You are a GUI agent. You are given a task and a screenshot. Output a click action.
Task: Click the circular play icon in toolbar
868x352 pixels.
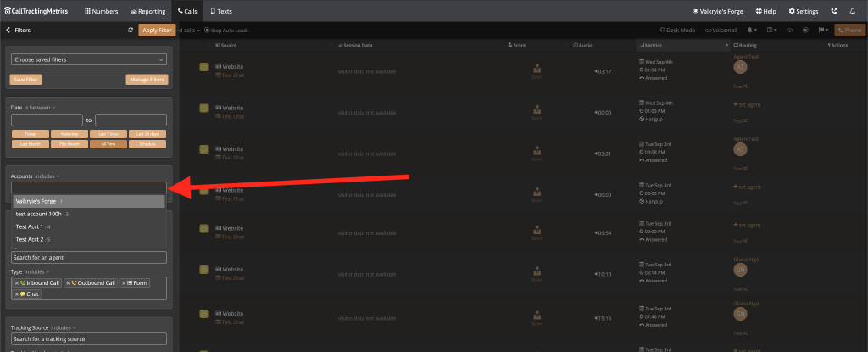coord(805,30)
